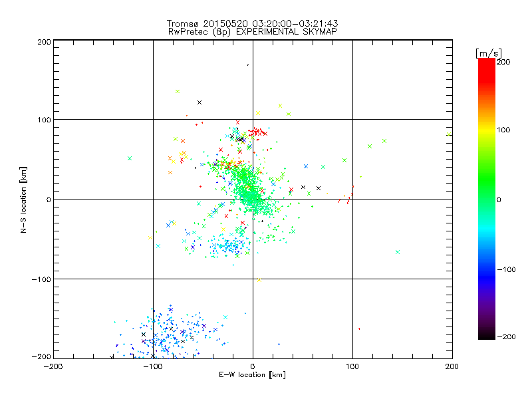
Task: Select the color bar scale label "-200"
Action: (x=507, y=336)
